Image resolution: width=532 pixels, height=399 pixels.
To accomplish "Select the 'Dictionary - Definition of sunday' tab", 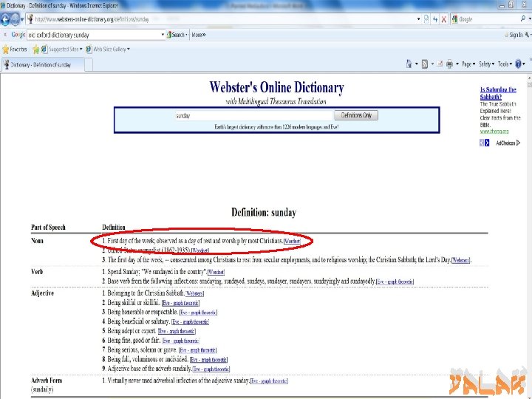I will 42,65.
